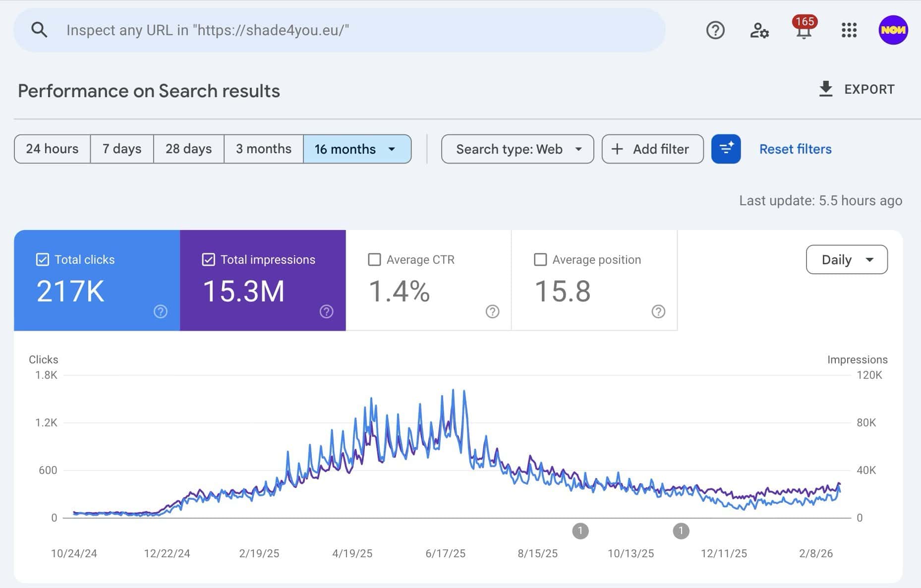The width and height of the screenshot is (921, 588).
Task: Select the 3 months date range
Action: [263, 149]
